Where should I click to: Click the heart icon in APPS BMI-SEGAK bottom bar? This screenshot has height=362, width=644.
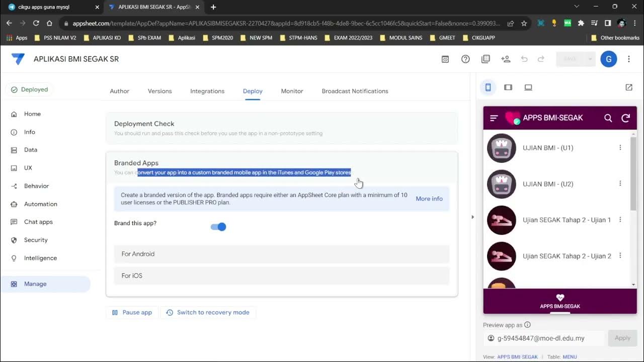[x=560, y=297]
